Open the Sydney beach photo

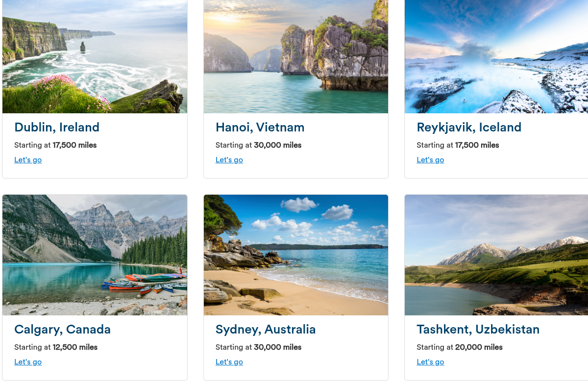296,255
